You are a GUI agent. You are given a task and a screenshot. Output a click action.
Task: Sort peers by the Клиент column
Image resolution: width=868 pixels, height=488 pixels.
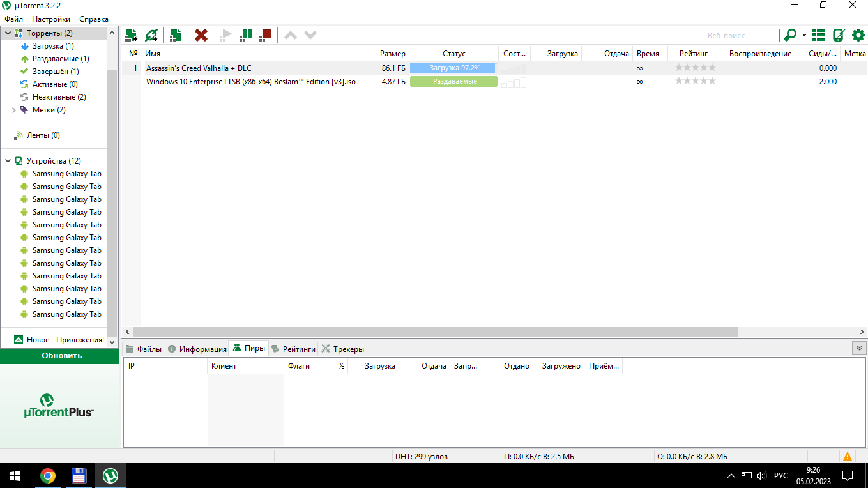(245, 366)
